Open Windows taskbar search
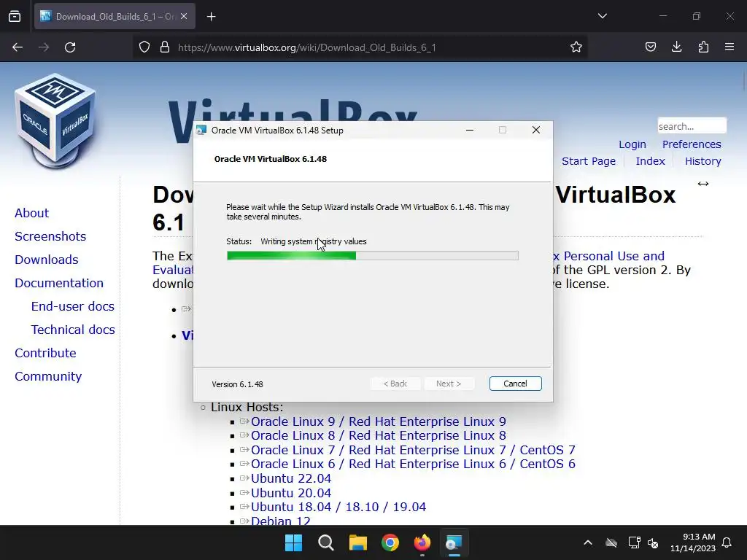747x560 pixels. pyautogui.click(x=326, y=542)
